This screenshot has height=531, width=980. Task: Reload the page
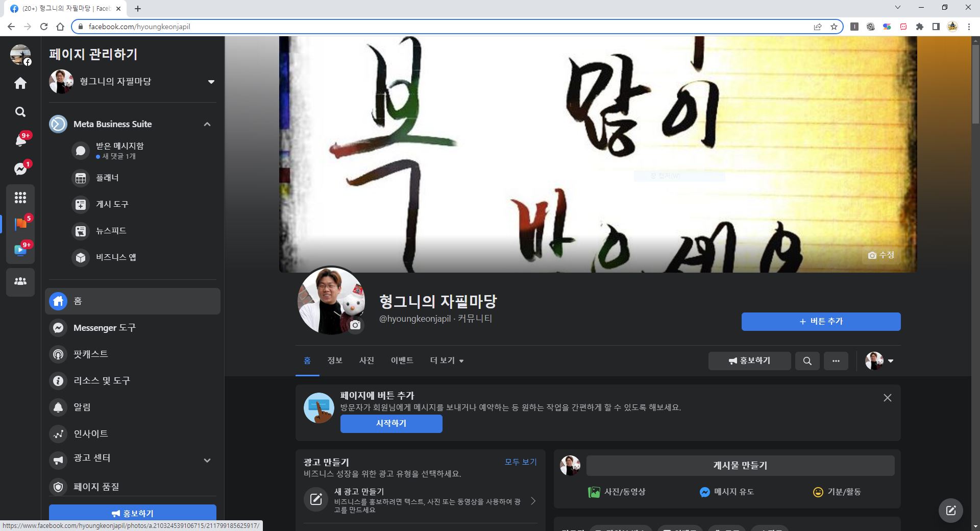click(44, 27)
